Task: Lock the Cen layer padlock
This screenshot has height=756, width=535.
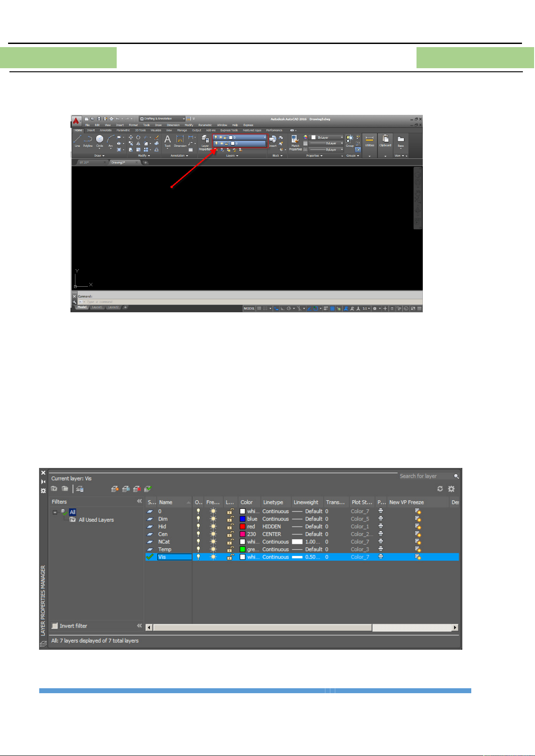Action: pyautogui.click(x=230, y=534)
